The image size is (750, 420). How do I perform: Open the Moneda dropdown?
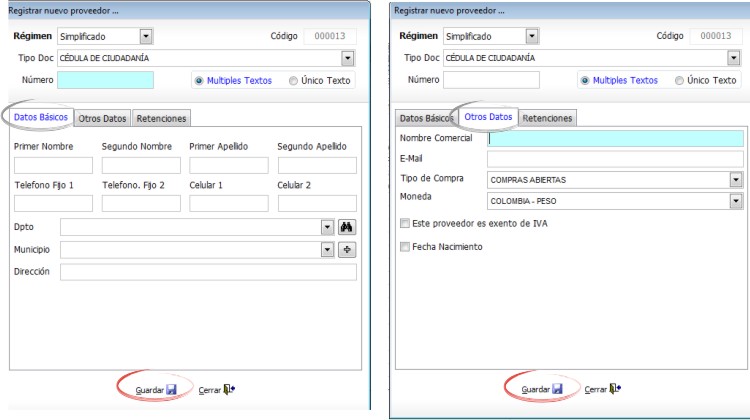tap(736, 201)
